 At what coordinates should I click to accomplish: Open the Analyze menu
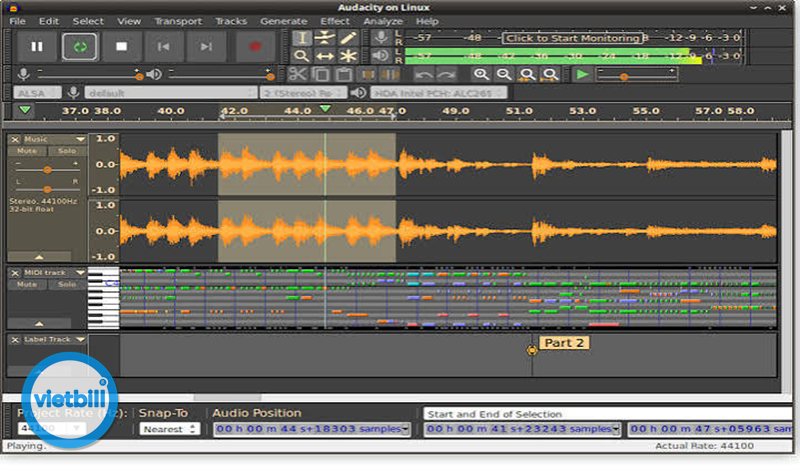(383, 21)
